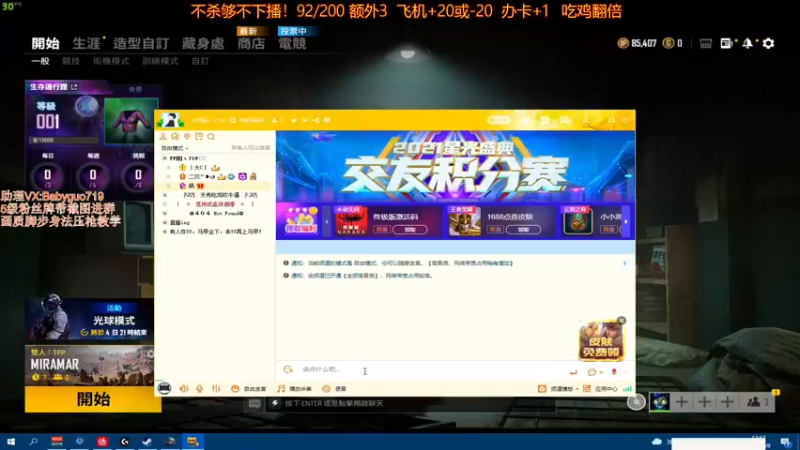Start matchmaking with the yellow 開始 button
The height and width of the screenshot is (450, 800).
93,399
